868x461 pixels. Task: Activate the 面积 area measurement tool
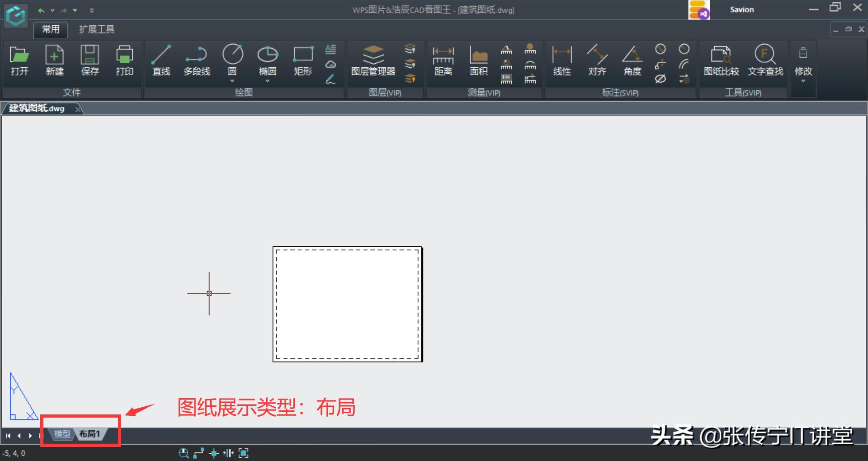tap(478, 60)
